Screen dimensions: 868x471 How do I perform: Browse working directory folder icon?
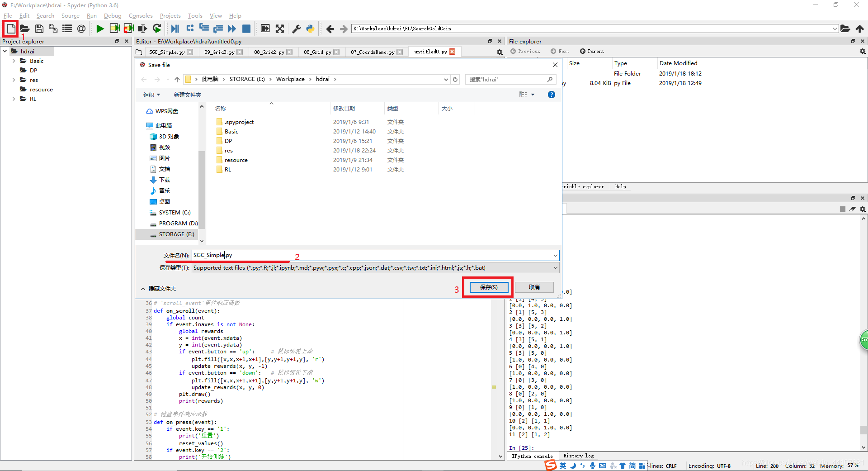(845, 29)
